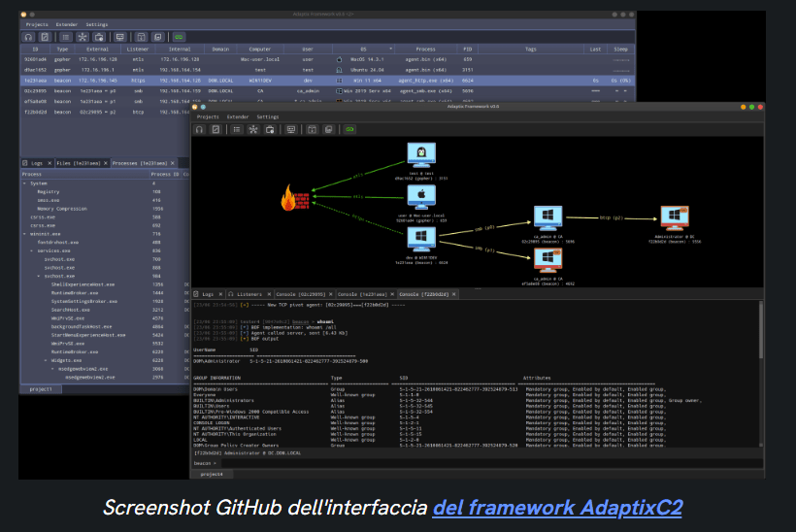The image size is (796, 532).
Task: Select macOS agent node user @ Mac-user.local
Action: point(421,197)
